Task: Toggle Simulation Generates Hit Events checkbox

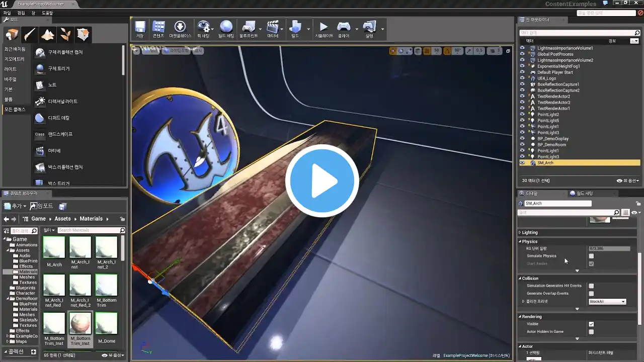Action: tap(591, 286)
